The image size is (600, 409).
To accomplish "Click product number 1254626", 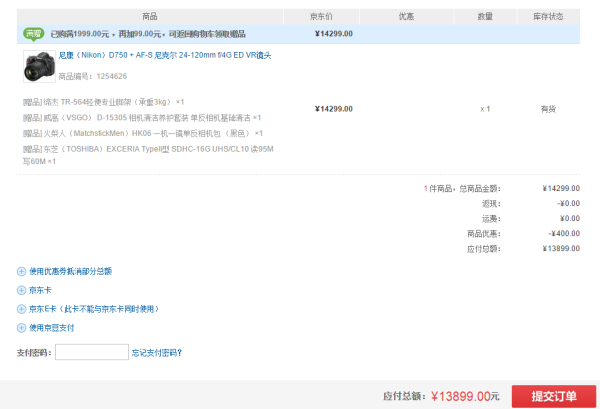I will (111, 76).
